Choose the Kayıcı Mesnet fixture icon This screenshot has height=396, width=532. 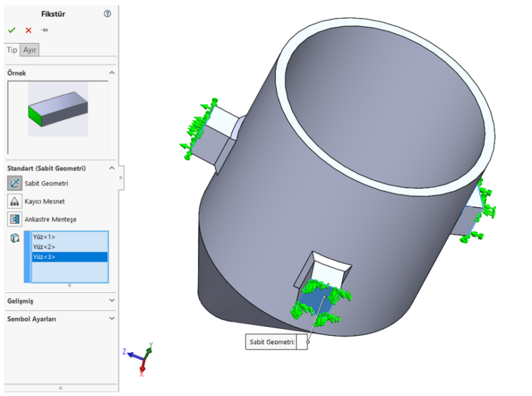(15, 201)
